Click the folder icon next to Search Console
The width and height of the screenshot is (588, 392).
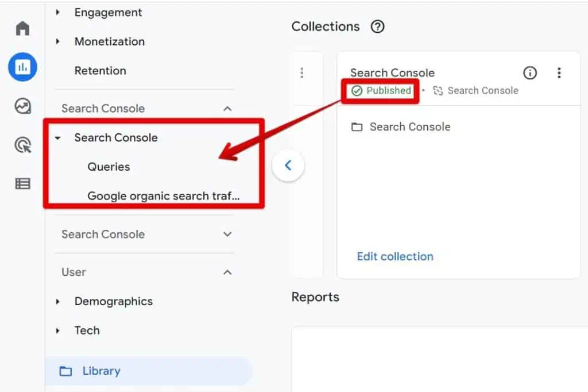[x=357, y=126]
